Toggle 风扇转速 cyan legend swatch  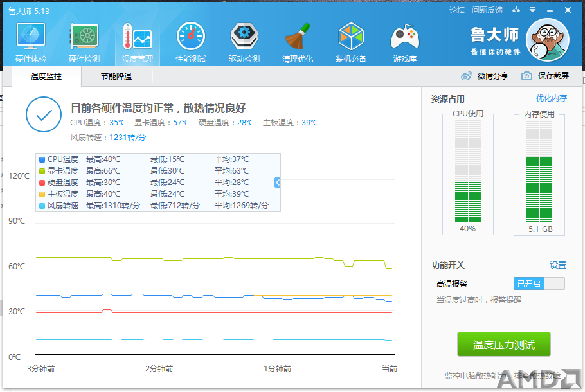coord(42,206)
